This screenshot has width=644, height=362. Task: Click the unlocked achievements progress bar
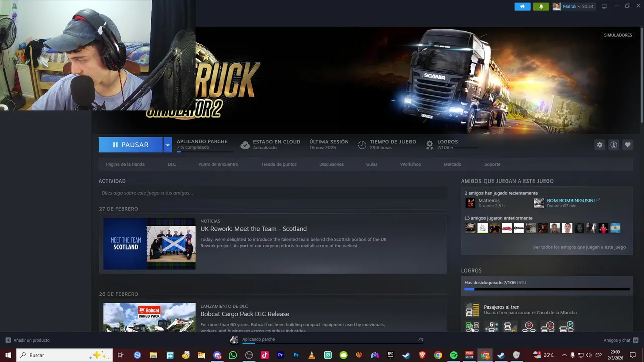[x=547, y=289]
